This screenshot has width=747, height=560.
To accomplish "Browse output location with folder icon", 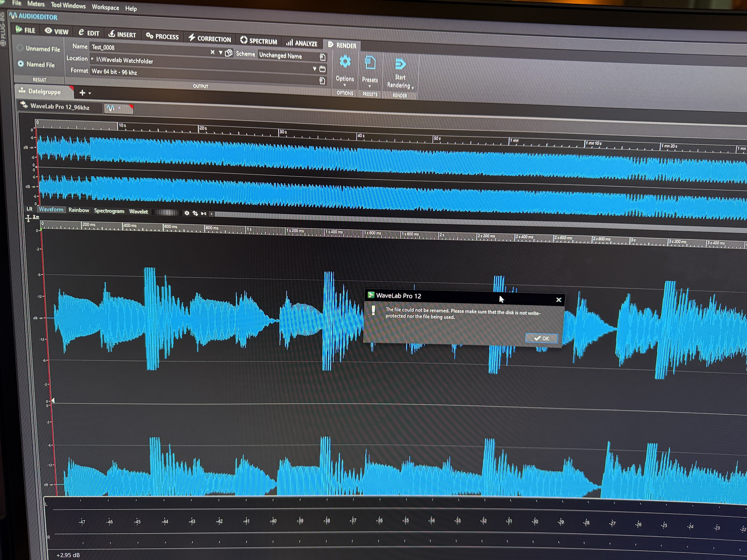I will [x=322, y=69].
